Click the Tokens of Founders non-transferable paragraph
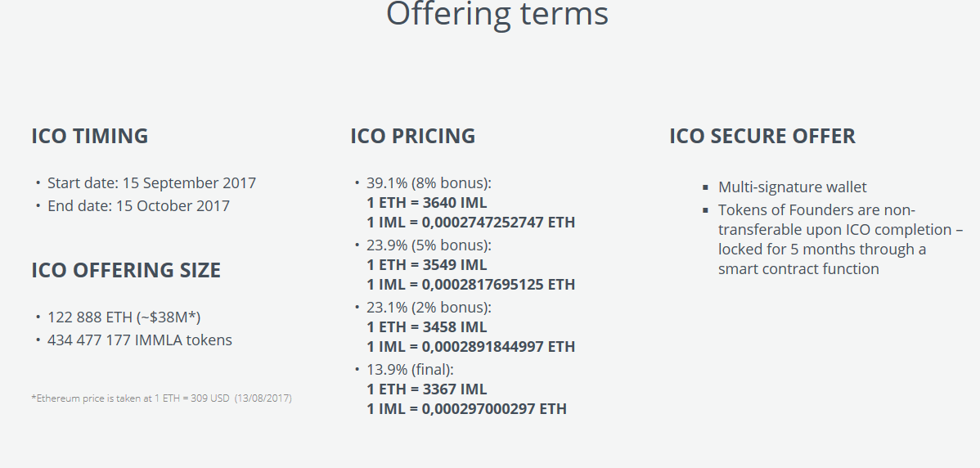 coord(841,239)
